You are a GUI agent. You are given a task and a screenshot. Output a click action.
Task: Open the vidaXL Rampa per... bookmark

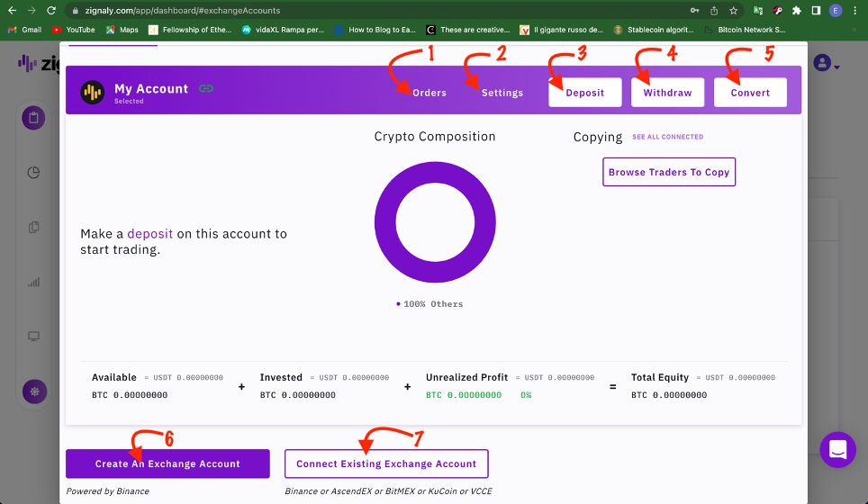tap(283, 30)
